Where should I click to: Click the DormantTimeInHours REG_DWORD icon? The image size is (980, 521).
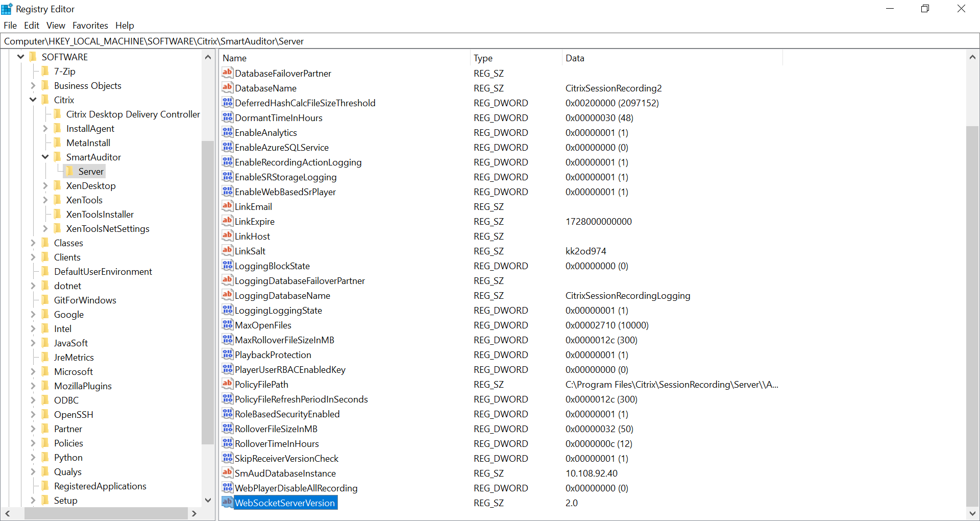pyautogui.click(x=227, y=117)
